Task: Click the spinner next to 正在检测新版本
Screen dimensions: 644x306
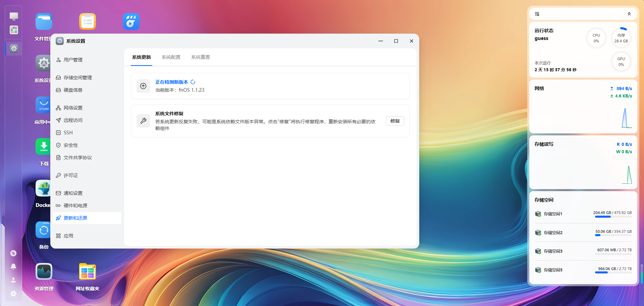Action: (193, 82)
